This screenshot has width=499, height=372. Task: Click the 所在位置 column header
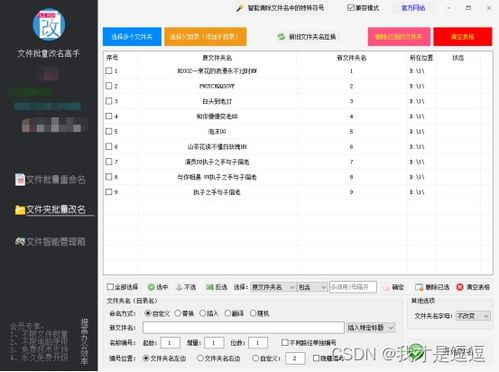pyautogui.click(x=421, y=58)
